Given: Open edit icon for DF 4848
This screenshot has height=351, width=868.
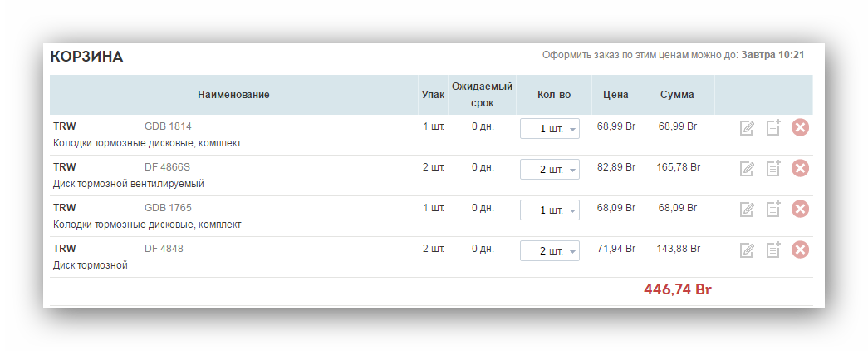Looking at the screenshot, I should pyautogui.click(x=747, y=250).
